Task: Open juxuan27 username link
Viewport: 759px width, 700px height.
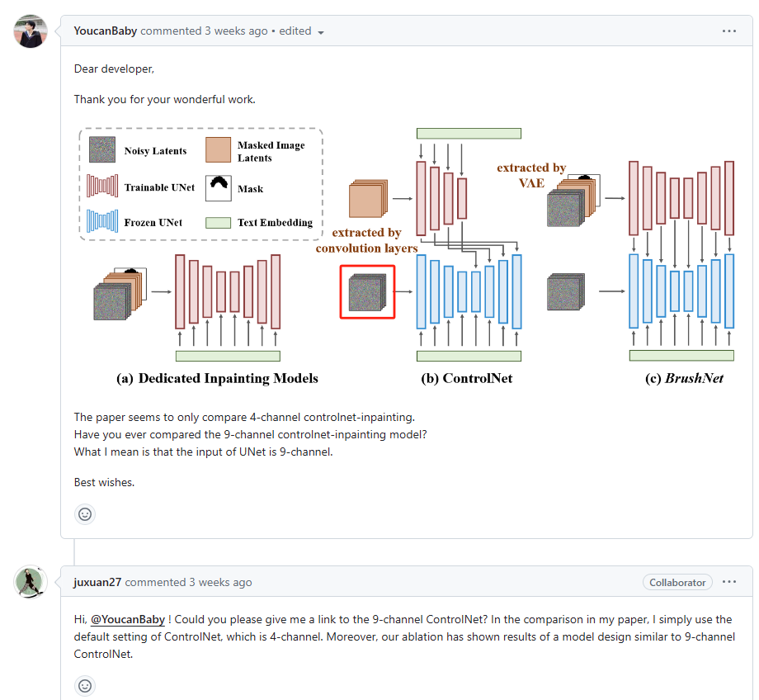Action: [x=97, y=582]
